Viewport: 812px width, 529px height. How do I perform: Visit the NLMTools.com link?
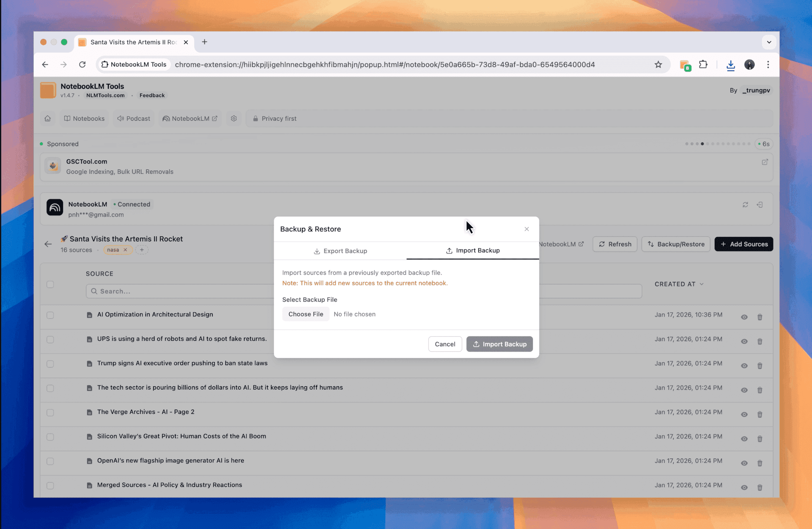(x=105, y=95)
